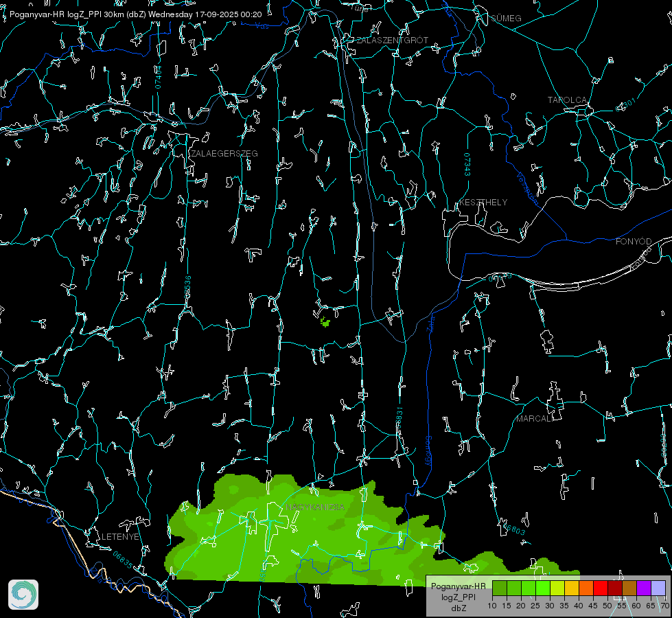Click the logZ_PPI legend label
This screenshot has width=672, height=618.
[458, 597]
